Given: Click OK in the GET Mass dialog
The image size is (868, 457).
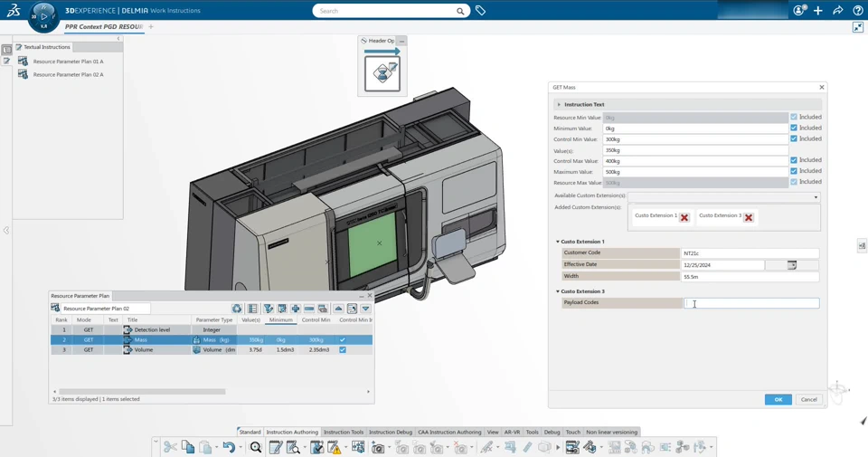Looking at the screenshot, I should (x=778, y=399).
